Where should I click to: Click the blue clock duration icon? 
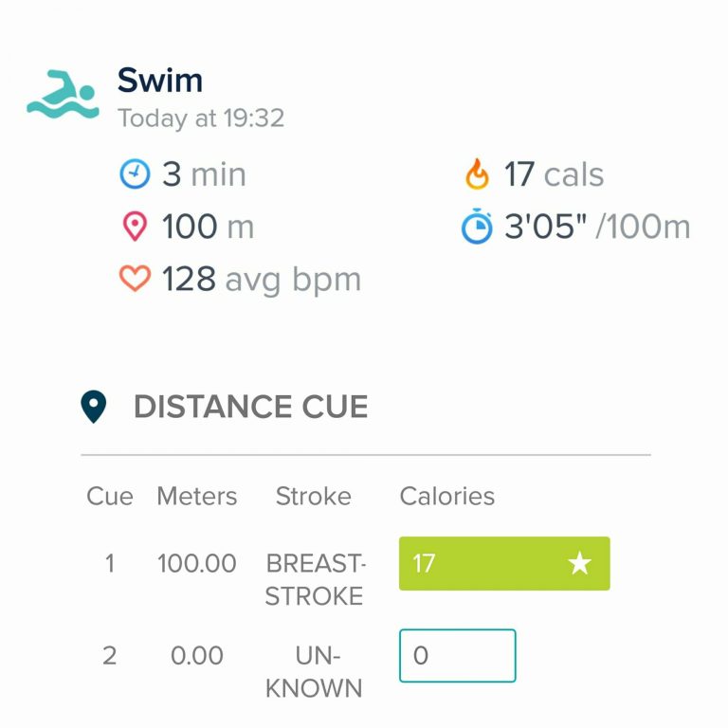(x=135, y=174)
